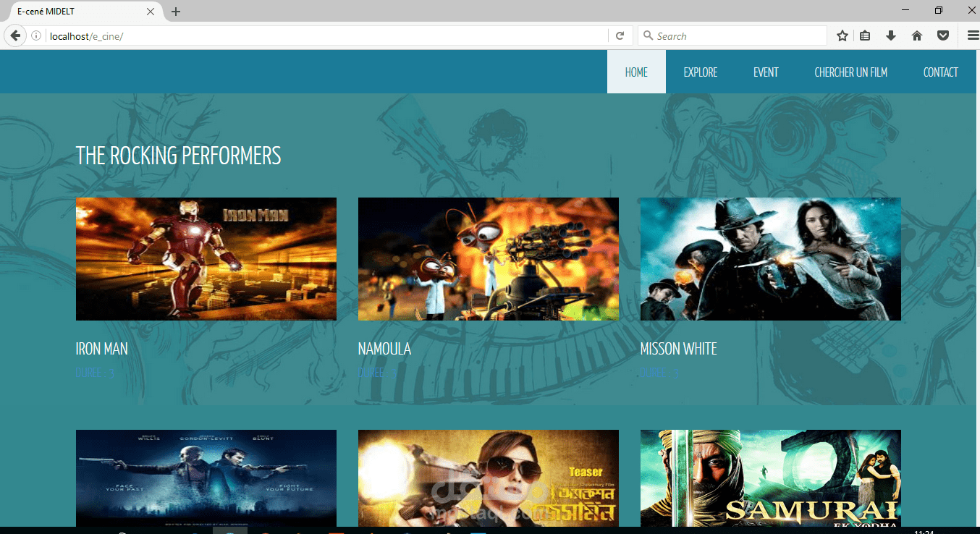Image resolution: width=980 pixels, height=534 pixels.
Task: Open the site information icon in address bar
Action: point(36,36)
